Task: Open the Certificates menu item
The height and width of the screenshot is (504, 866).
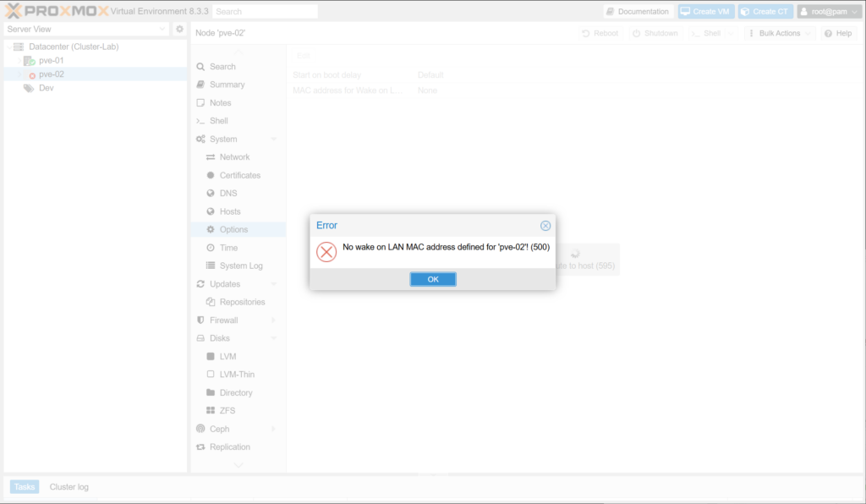Action: point(240,175)
